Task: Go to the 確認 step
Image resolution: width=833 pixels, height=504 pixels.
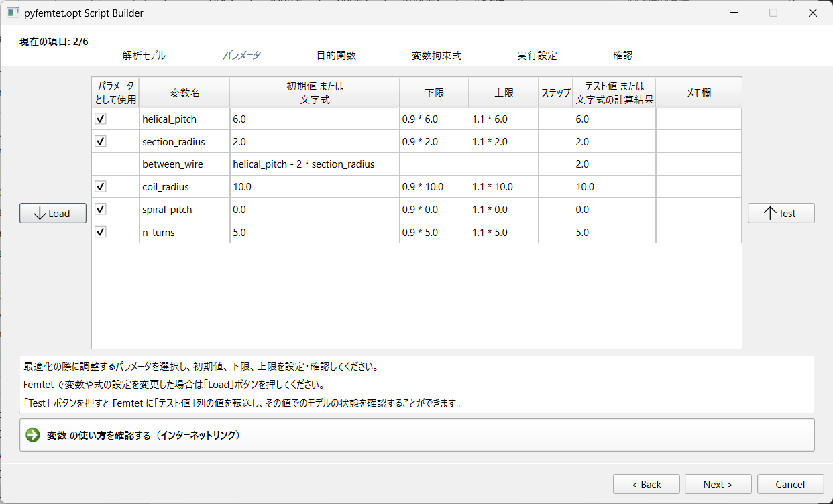Action: click(622, 56)
